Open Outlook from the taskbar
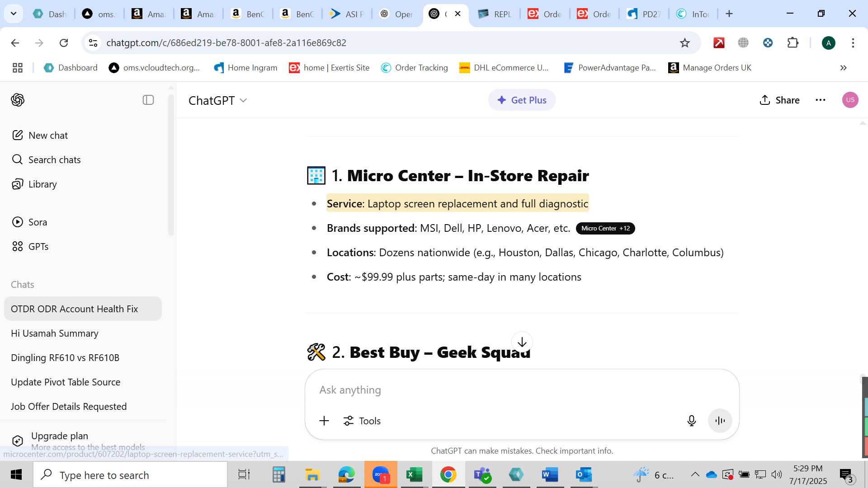868x488 pixels. click(584, 475)
